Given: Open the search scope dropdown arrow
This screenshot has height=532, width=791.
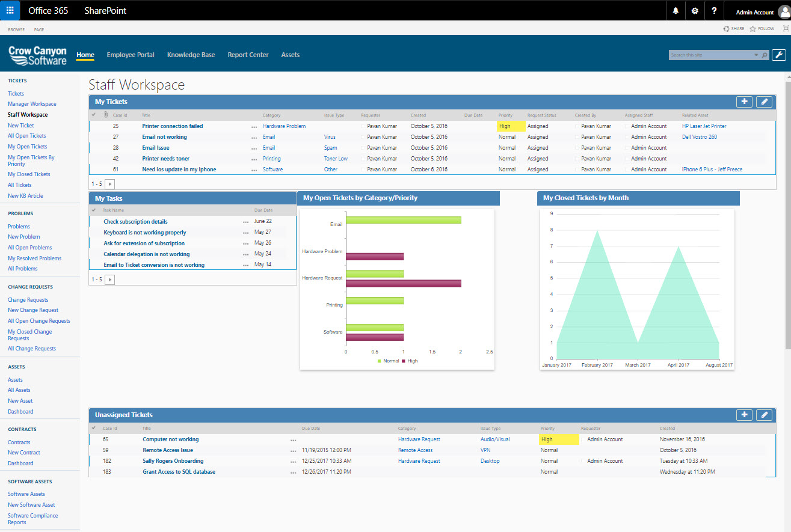Looking at the screenshot, I should click(756, 55).
